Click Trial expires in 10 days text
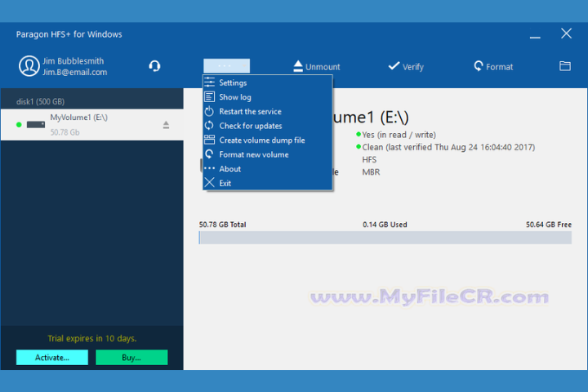Viewport: 588px width, 392px height. tap(91, 338)
